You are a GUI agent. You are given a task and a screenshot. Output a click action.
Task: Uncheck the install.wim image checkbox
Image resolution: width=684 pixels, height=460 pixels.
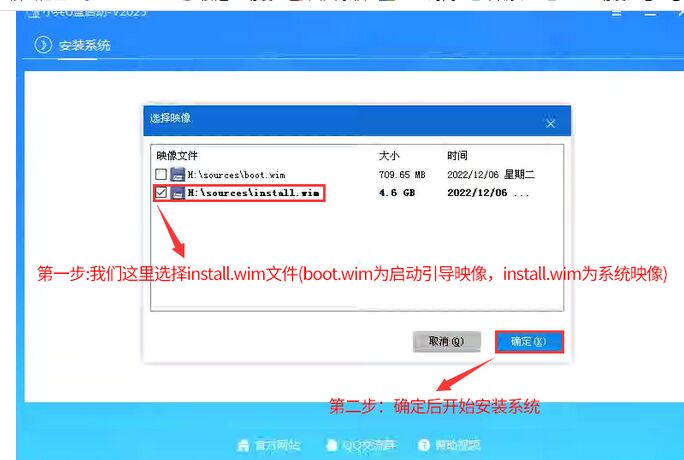(x=161, y=192)
